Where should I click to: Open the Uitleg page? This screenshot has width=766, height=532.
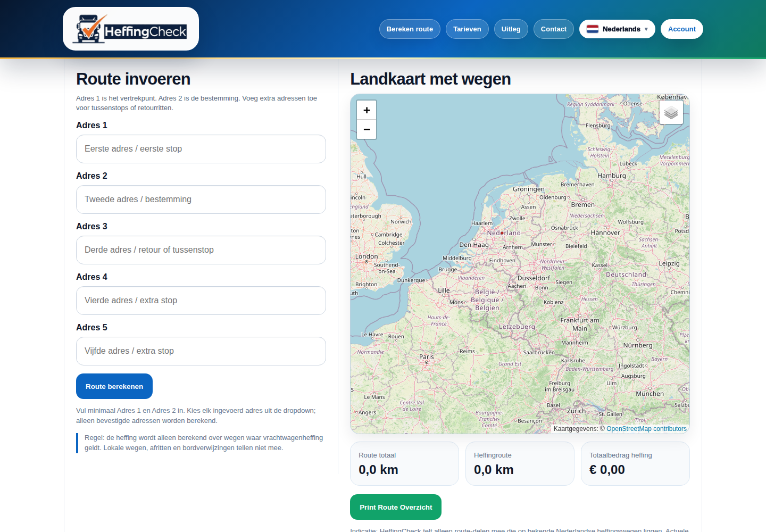pos(511,29)
